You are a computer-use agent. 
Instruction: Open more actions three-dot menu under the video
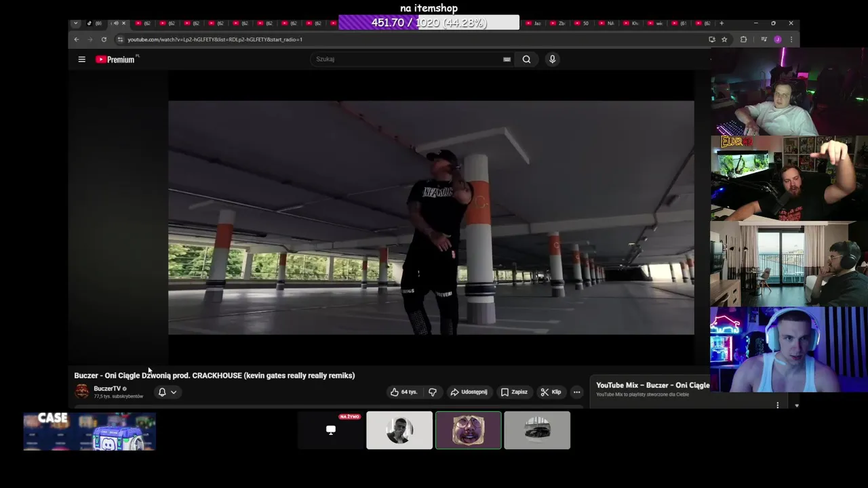pos(576,392)
